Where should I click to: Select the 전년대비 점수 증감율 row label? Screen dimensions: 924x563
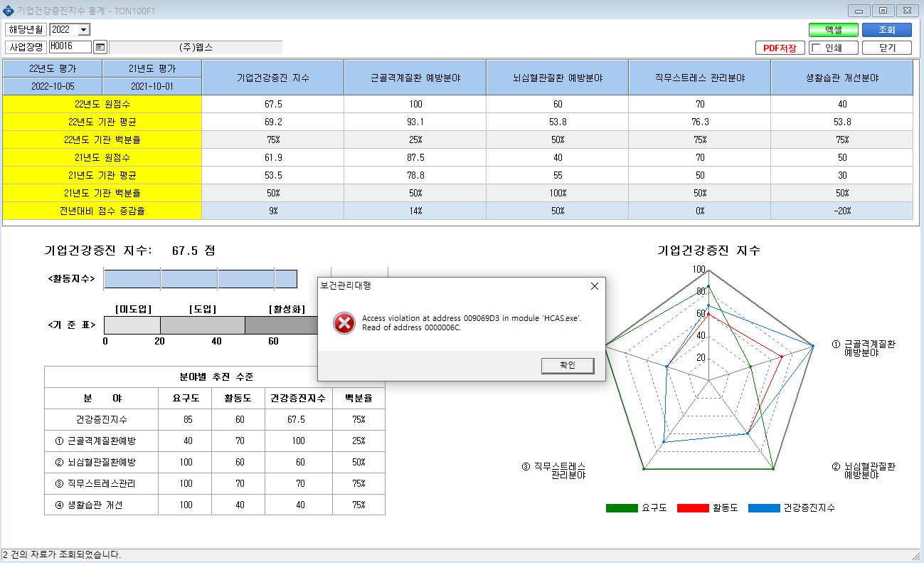coord(102,211)
